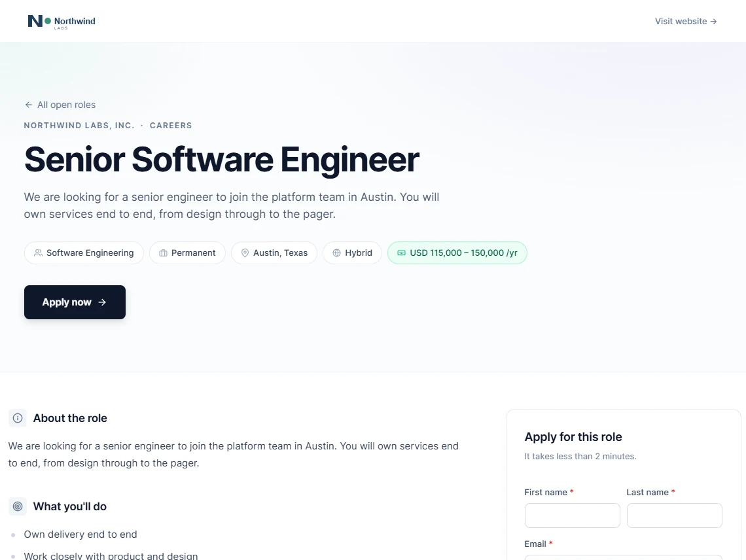The width and height of the screenshot is (746, 560).
Task: Click the What you'll do heading
Action: point(70,506)
